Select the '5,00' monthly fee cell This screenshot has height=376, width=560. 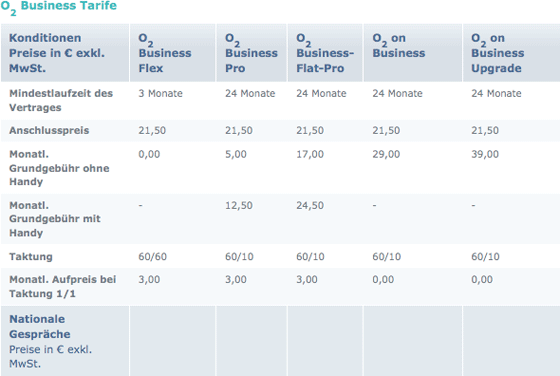click(x=236, y=154)
